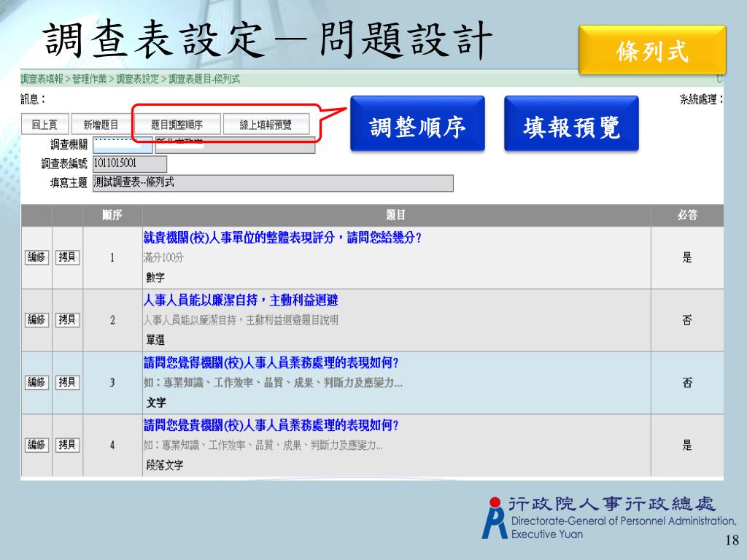Click the 單選 type label in question 2
This screenshot has height=560, width=747.
click(155, 340)
